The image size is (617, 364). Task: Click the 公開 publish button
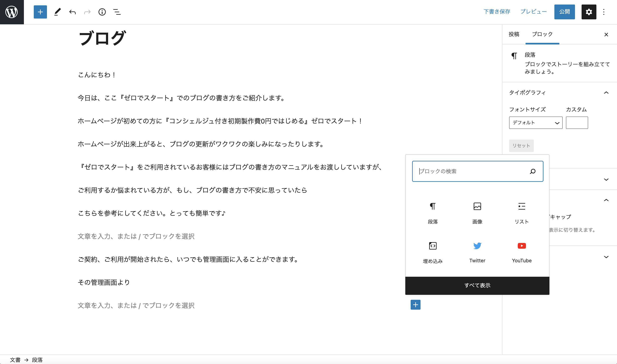click(564, 12)
